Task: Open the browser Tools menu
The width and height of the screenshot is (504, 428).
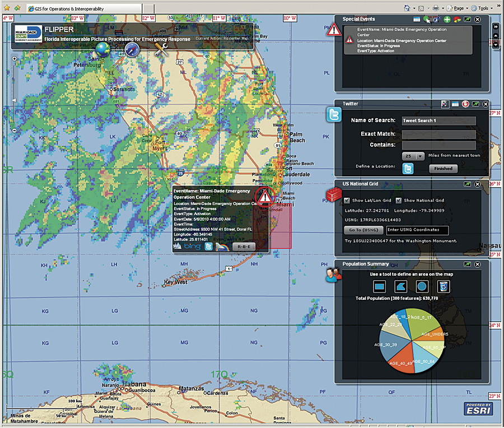Action: pyautogui.click(x=481, y=8)
